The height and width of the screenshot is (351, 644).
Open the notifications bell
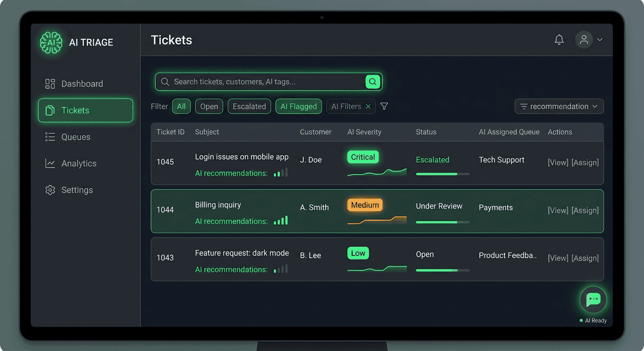(559, 40)
